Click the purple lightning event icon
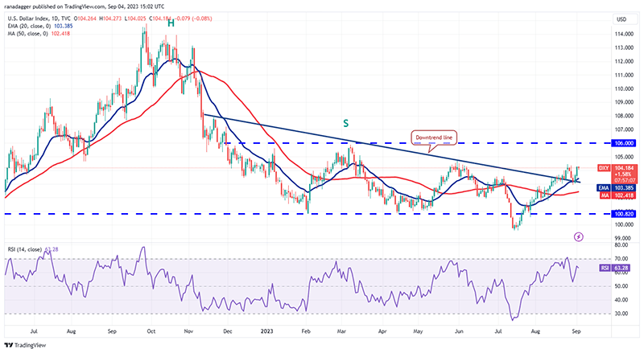Image resolution: width=644 pixels, height=353 pixels. coord(578,237)
